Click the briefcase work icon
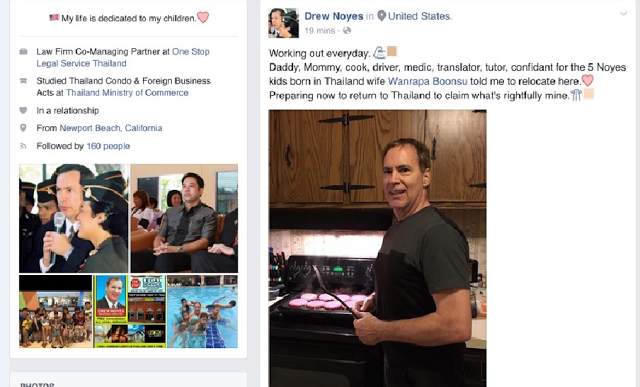This screenshot has width=640, height=387. [23, 51]
